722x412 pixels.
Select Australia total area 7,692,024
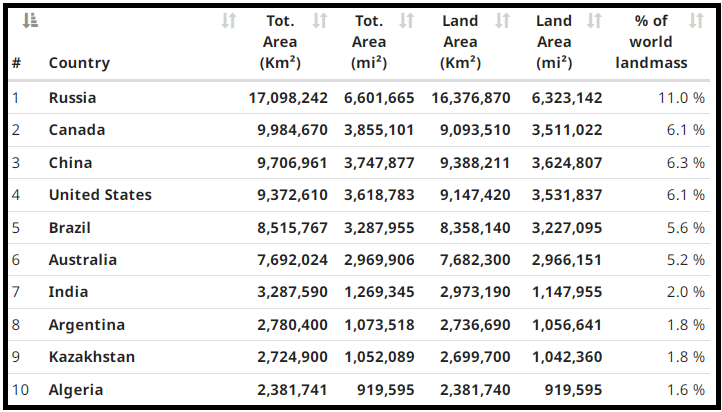pyautogui.click(x=292, y=260)
